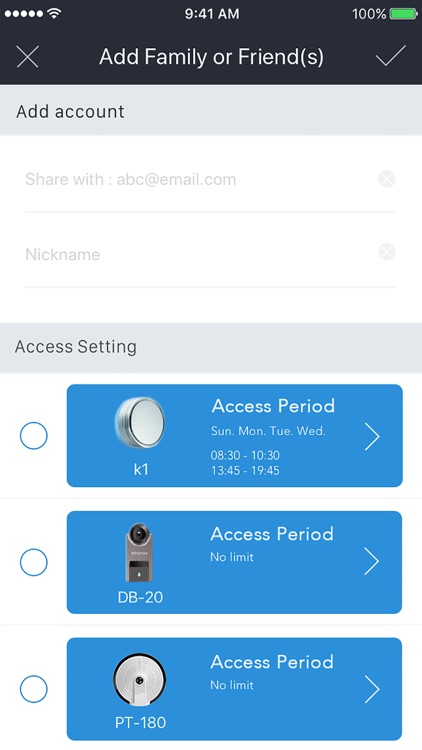The height and width of the screenshot is (750, 422).
Task: Tap k1 schedule Sun. Mon. Tue. Wed.
Action: click(x=268, y=431)
